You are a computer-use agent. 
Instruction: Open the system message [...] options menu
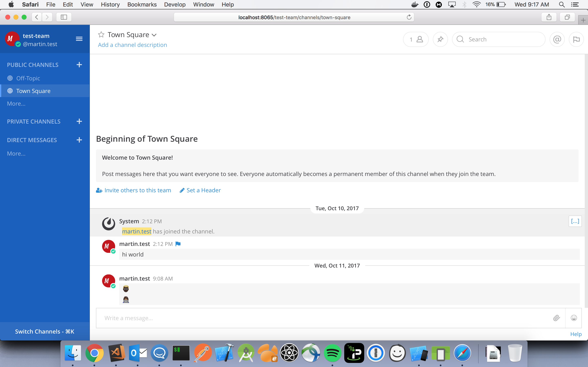click(x=575, y=221)
